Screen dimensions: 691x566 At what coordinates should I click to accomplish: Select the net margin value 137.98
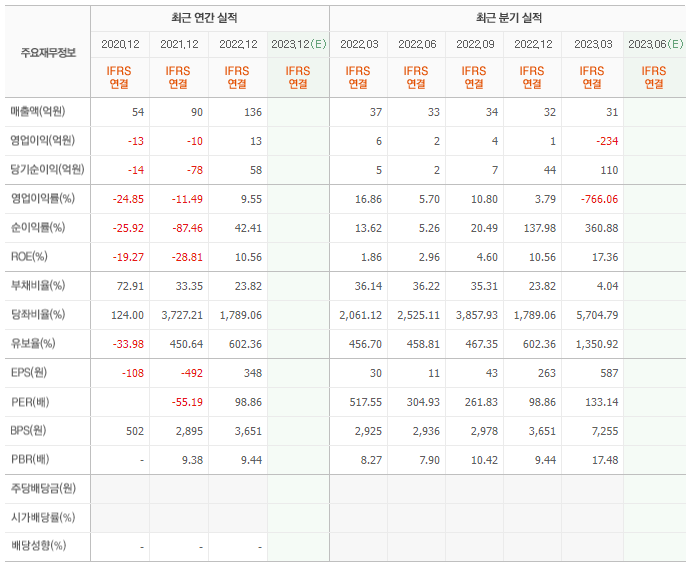click(x=539, y=228)
